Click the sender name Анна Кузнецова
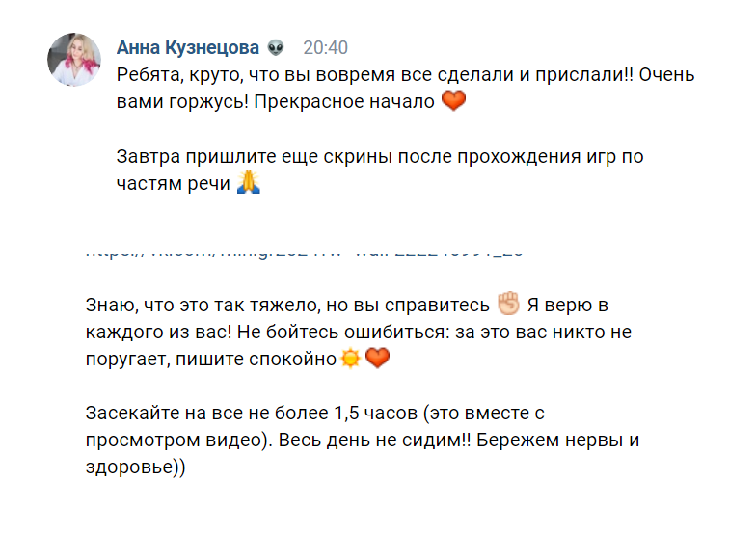756x535 pixels. pos(189,47)
